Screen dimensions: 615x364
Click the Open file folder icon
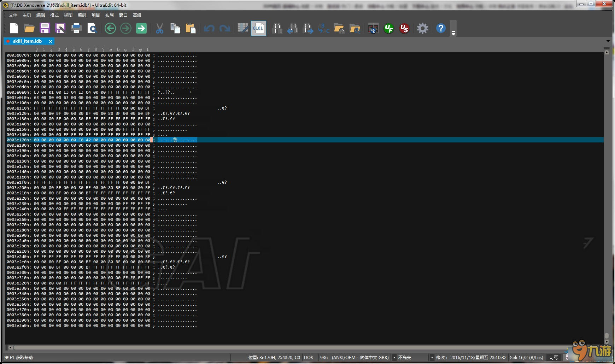pos(29,28)
